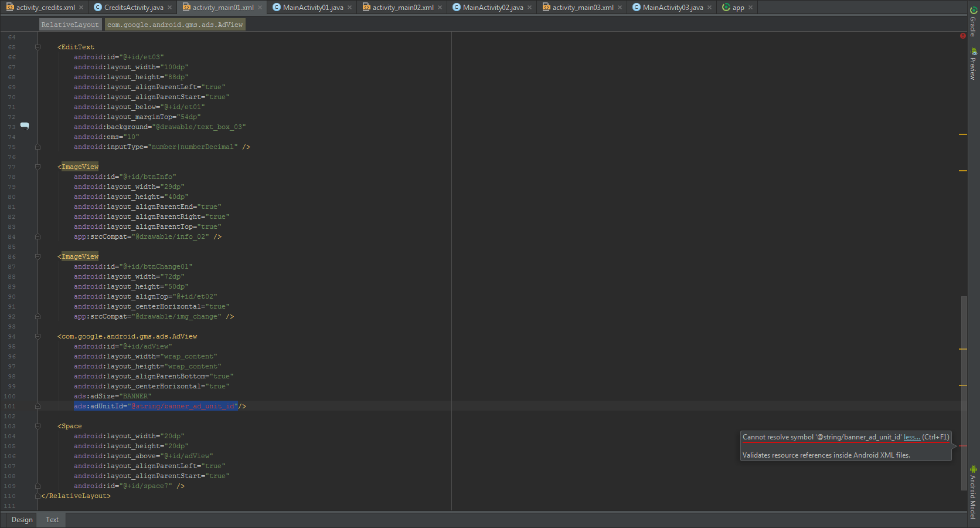Select activity_main01.xml tab

pyautogui.click(x=223, y=8)
